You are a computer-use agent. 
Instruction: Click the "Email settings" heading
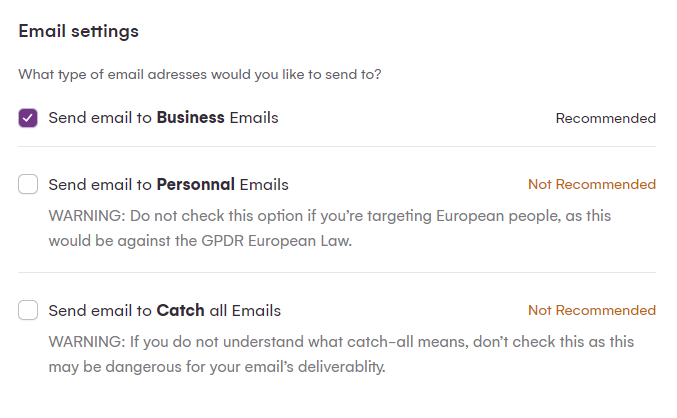point(78,31)
